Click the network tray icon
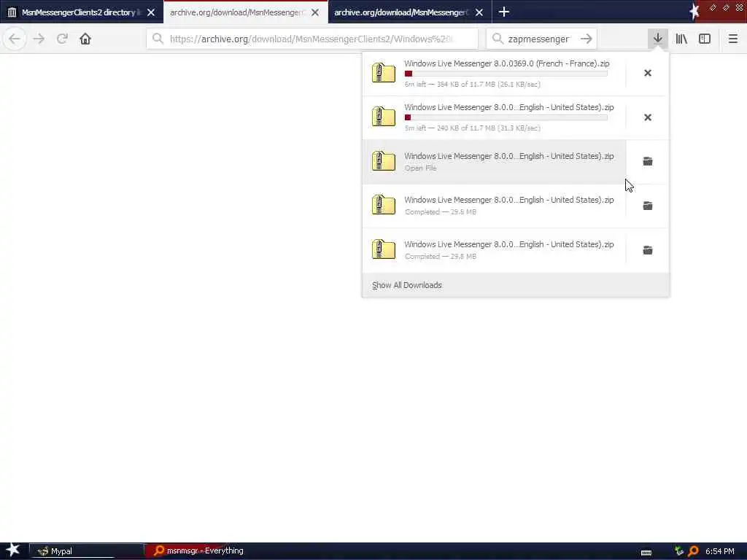The width and height of the screenshot is (747, 560). [x=679, y=551]
